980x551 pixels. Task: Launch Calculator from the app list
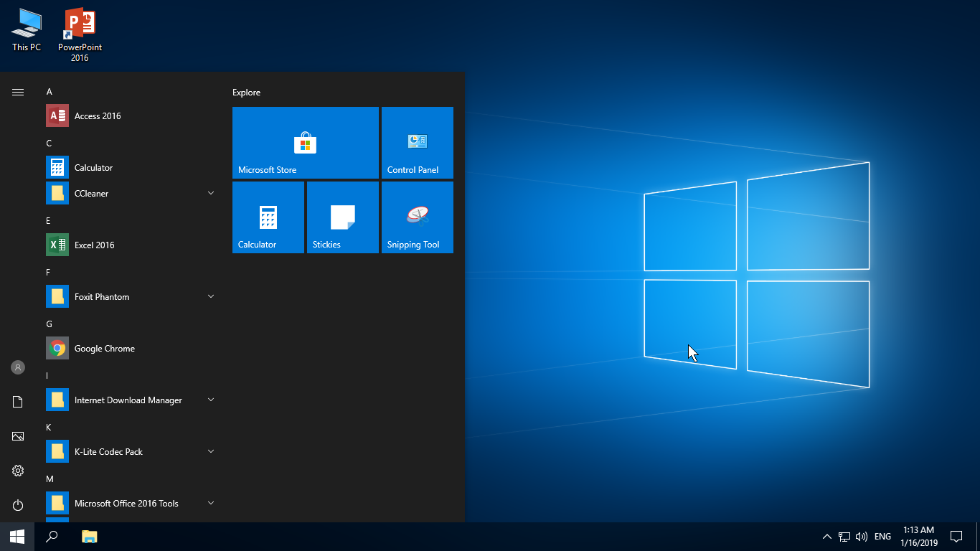(131, 167)
